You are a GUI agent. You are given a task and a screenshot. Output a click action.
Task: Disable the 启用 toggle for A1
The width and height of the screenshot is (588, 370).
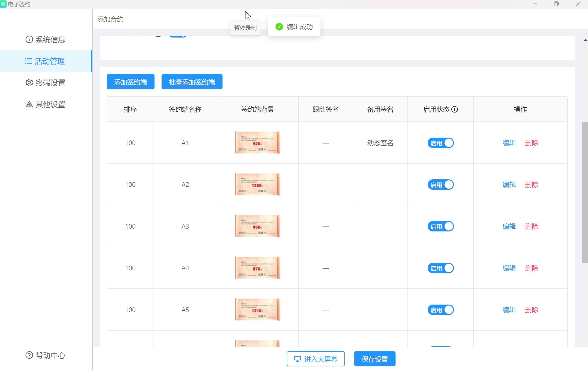click(x=441, y=143)
